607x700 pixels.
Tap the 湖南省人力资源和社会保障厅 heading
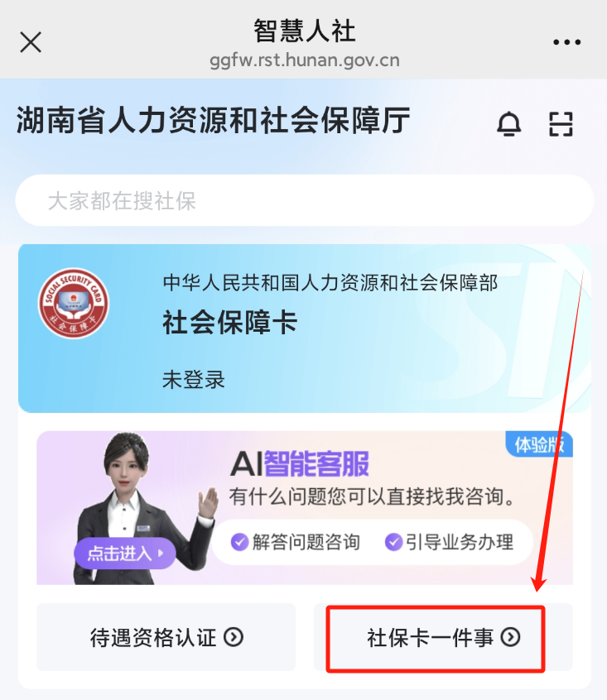pos(214,120)
